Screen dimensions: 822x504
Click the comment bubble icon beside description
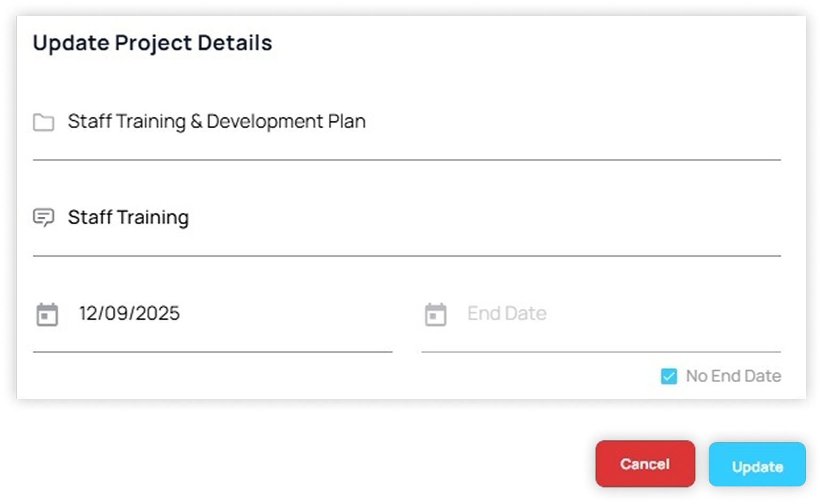(44, 217)
